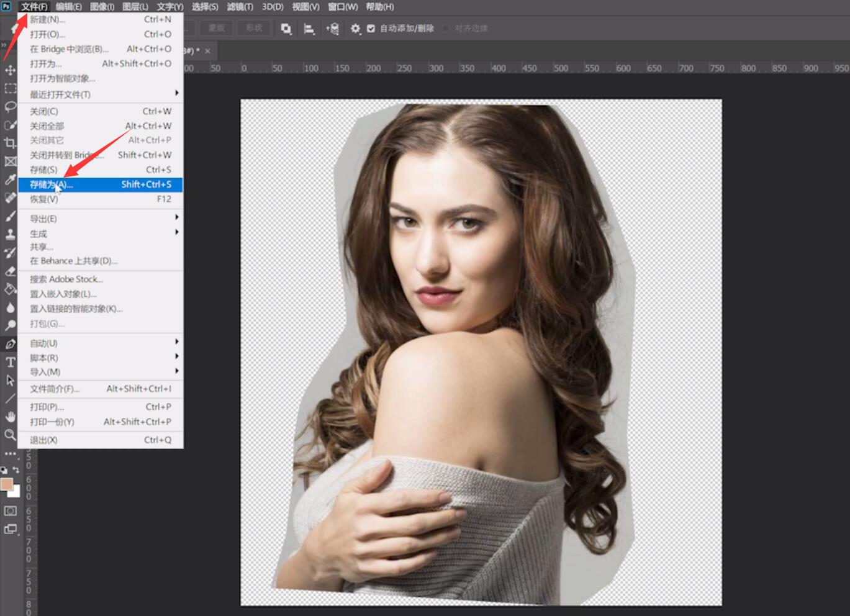
Task: Close the open document tab
Action: point(207,51)
